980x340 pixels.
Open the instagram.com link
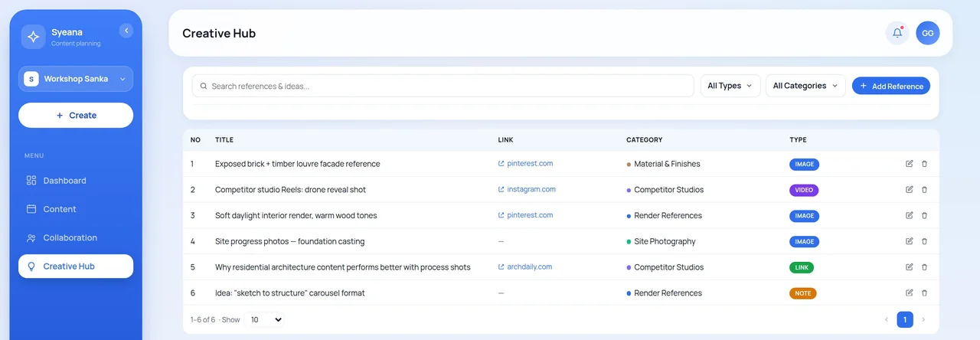527,189
